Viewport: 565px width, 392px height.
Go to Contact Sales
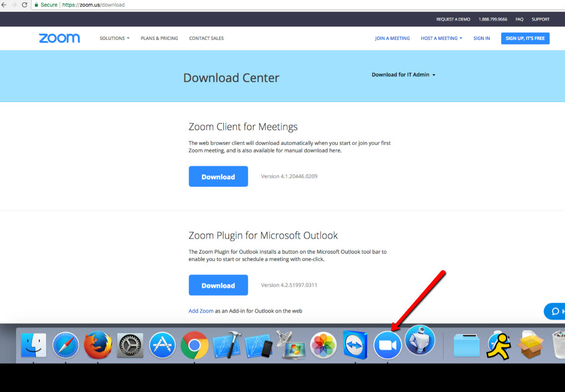(x=206, y=38)
